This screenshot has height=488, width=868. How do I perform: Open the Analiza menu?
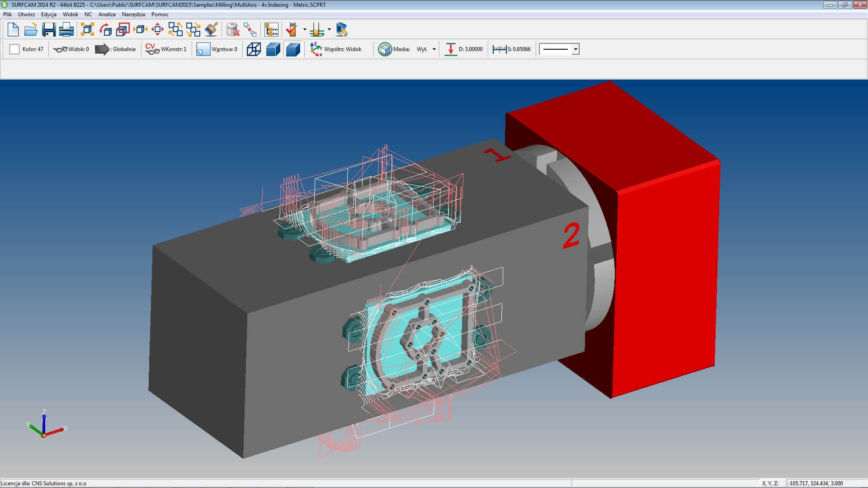click(107, 14)
